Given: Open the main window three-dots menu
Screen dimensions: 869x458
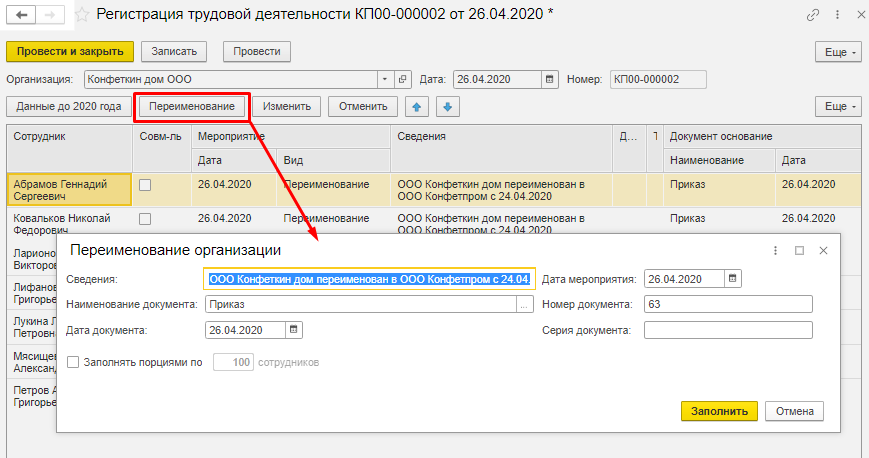Looking at the screenshot, I should point(837,16).
